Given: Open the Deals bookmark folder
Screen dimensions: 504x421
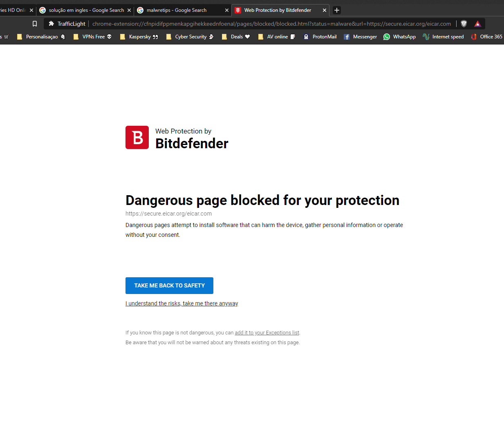Looking at the screenshot, I should [x=236, y=37].
